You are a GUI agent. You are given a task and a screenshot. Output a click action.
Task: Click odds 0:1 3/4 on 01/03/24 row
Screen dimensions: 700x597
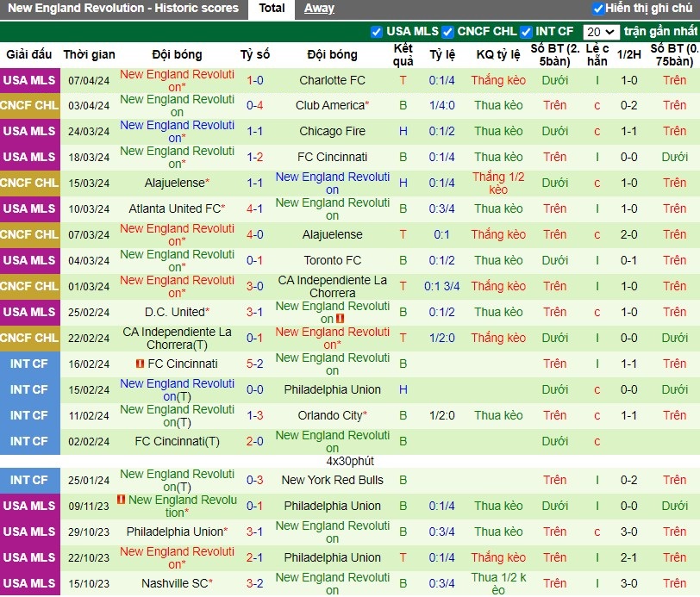(441, 287)
